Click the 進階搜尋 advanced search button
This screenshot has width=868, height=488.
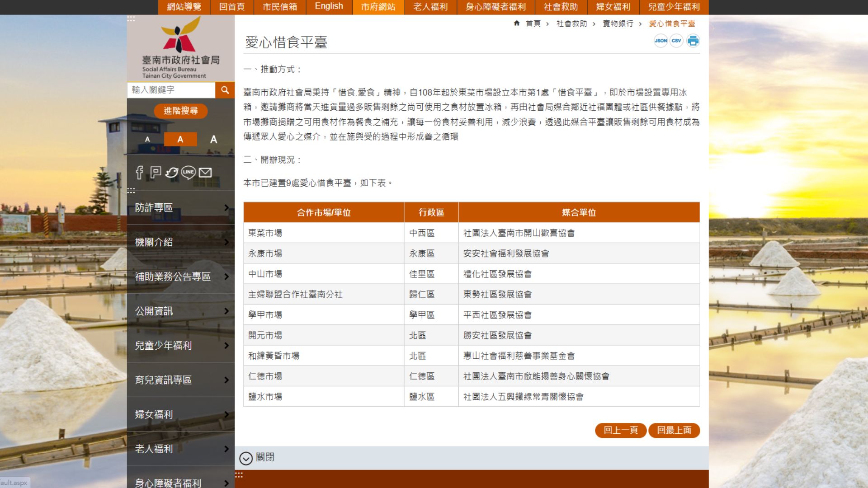click(180, 111)
